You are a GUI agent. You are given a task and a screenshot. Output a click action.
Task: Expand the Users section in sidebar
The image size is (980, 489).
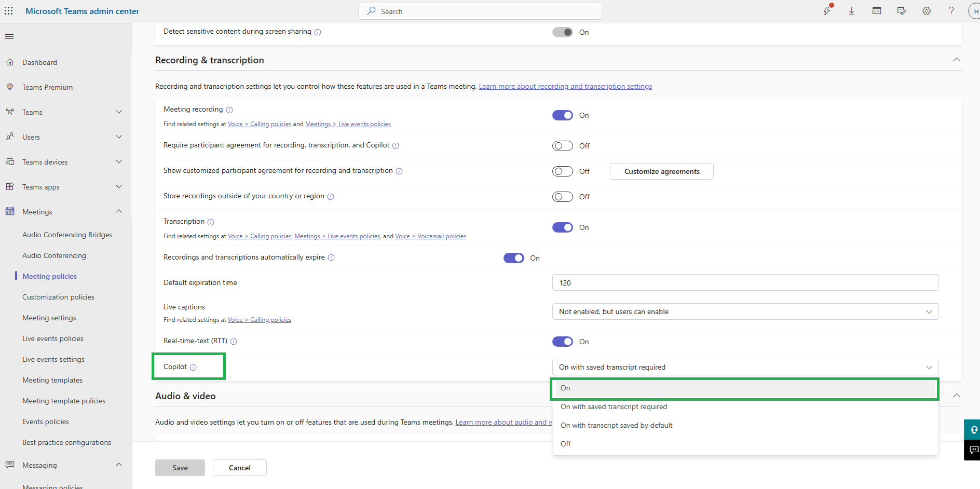coord(119,137)
